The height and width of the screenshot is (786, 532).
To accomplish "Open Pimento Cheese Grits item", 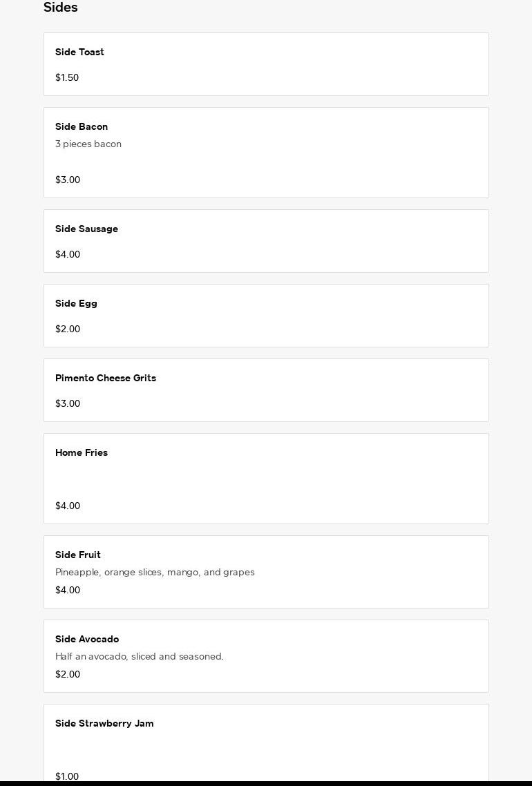I will click(x=266, y=390).
